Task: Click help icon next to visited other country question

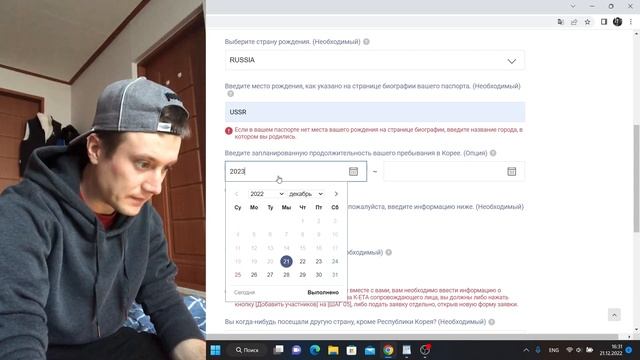Action: point(492,322)
